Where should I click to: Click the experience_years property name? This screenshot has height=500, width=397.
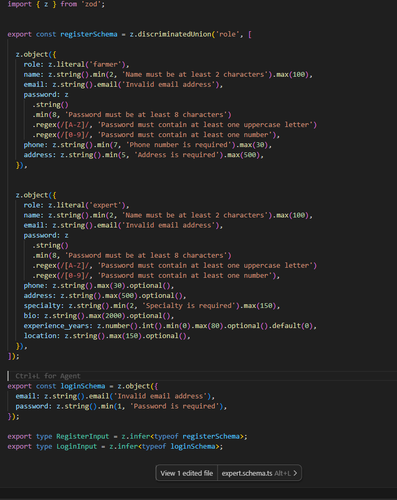point(56,326)
